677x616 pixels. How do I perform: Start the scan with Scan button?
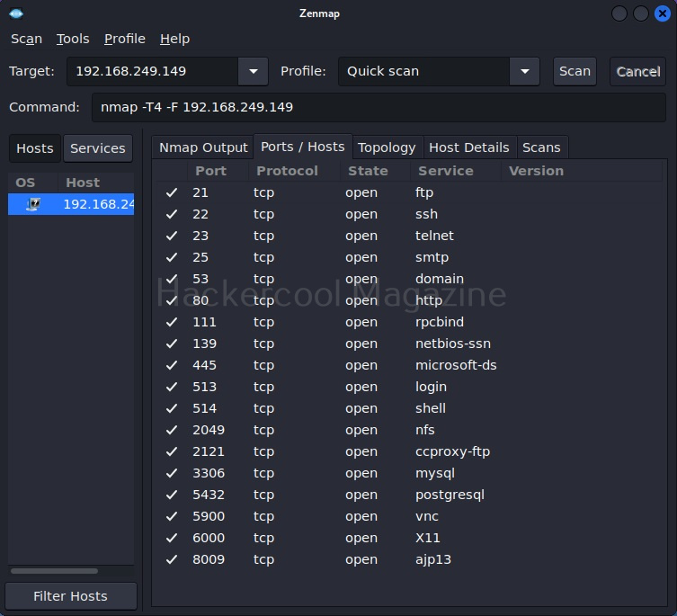[575, 71]
